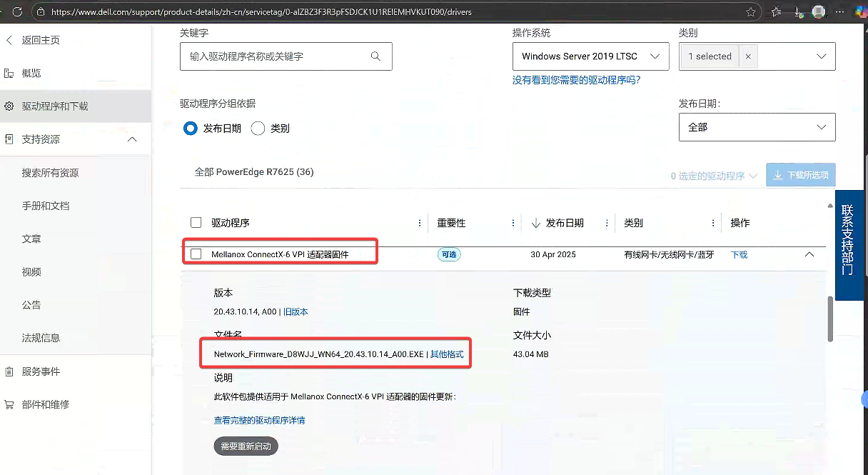Open the Copilot icon in the browser toolbar
Image resolution: width=868 pixels, height=475 pixels.
click(861, 12)
